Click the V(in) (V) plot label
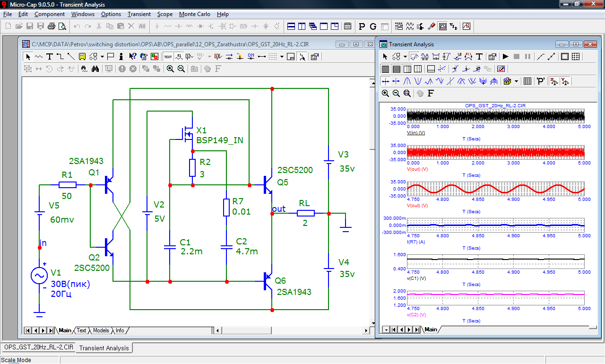Image resolution: width=605 pixels, height=364 pixels. click(x=416, y=133)
